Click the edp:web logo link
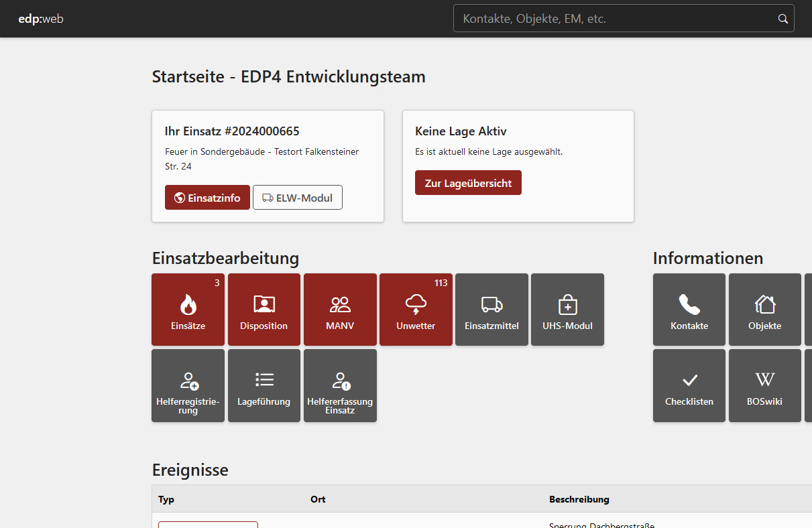The image size is (812, 528). coord(41,19)
